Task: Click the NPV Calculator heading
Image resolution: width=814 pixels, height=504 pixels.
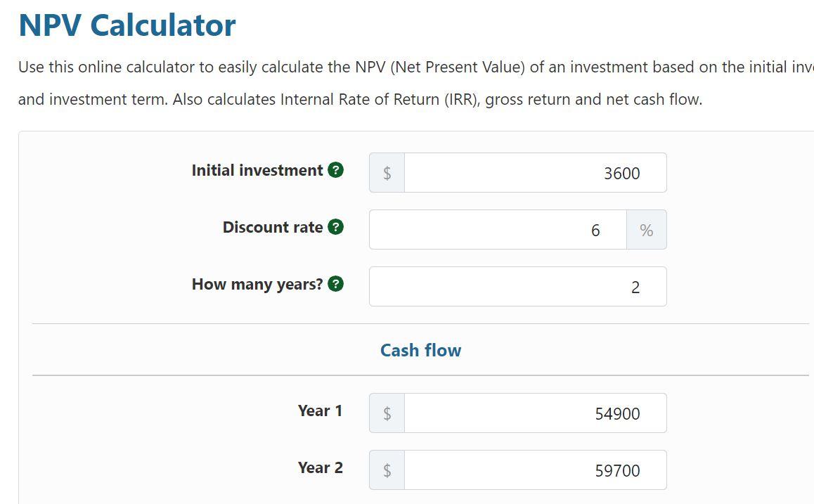Action: tap(127, 25)
